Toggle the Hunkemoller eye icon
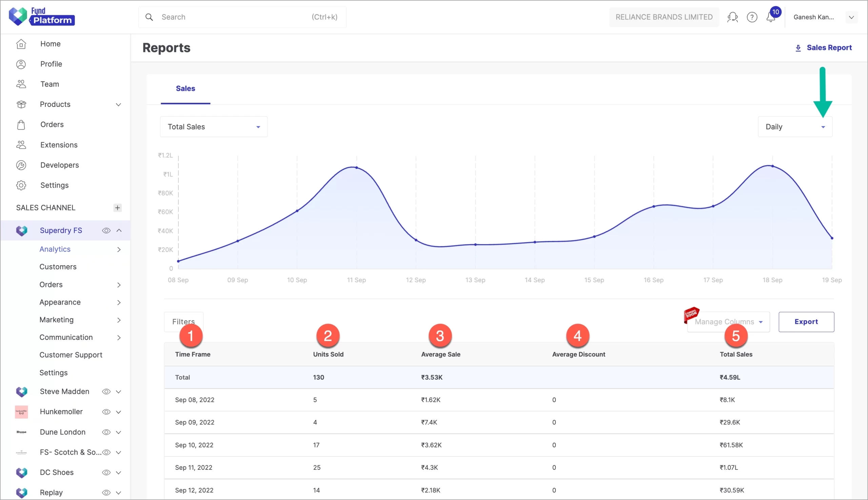 point(106,412)
